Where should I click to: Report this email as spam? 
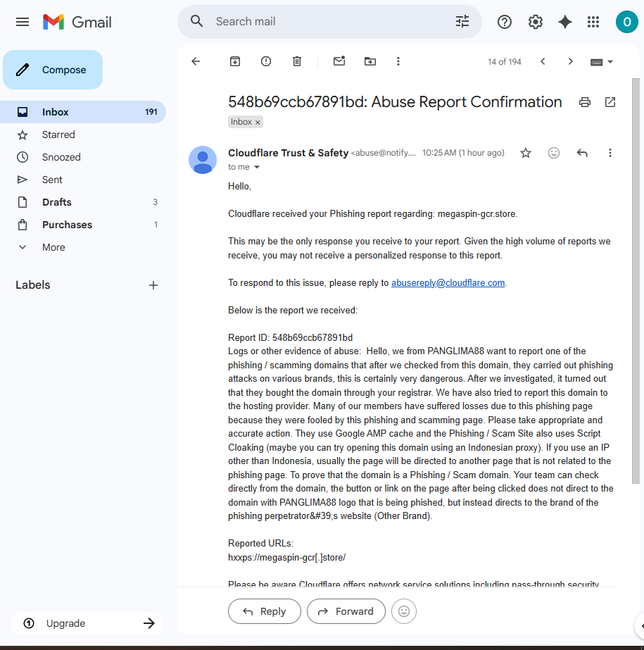266,62
